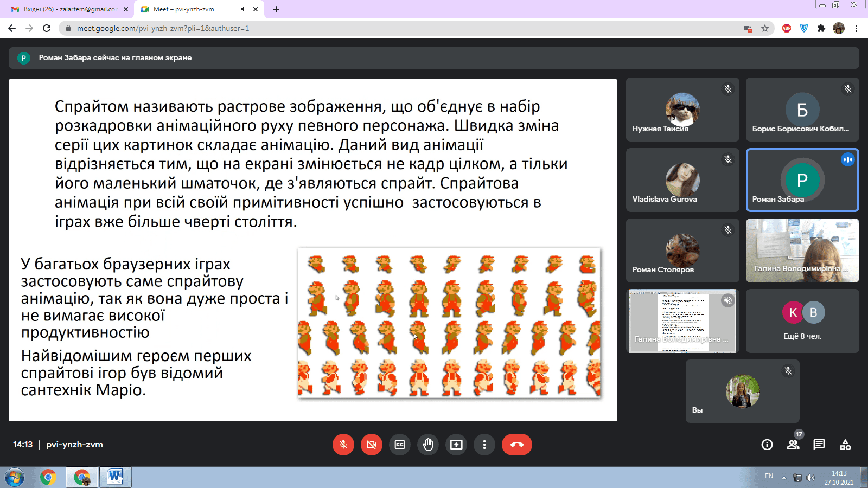Open the chat panel icon

click(x=819, y=445)
